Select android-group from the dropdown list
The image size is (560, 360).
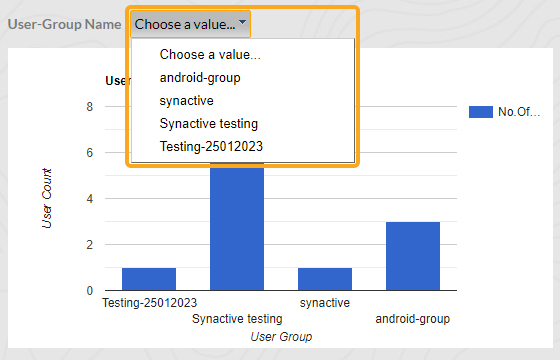(200, 78)
